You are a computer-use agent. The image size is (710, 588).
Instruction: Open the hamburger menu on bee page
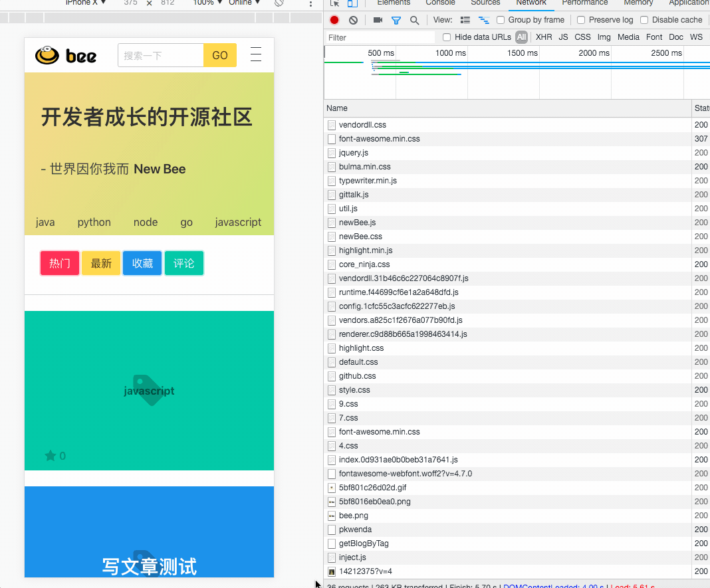256,54
